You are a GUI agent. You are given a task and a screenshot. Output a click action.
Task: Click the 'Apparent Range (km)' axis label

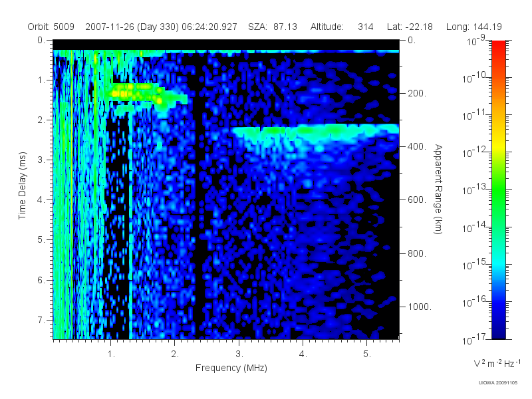(x=438, y=189)
